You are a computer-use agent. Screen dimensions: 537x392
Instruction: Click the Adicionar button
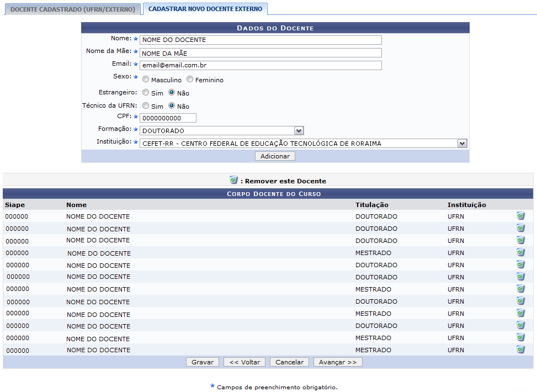274,156
